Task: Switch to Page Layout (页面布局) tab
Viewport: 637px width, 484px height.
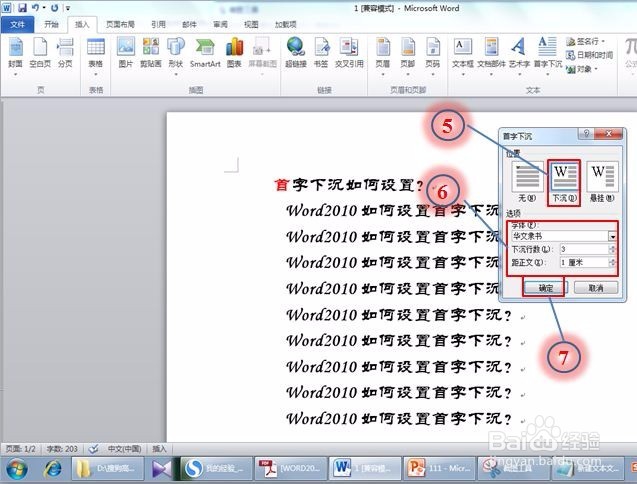Action: point(120,24)
